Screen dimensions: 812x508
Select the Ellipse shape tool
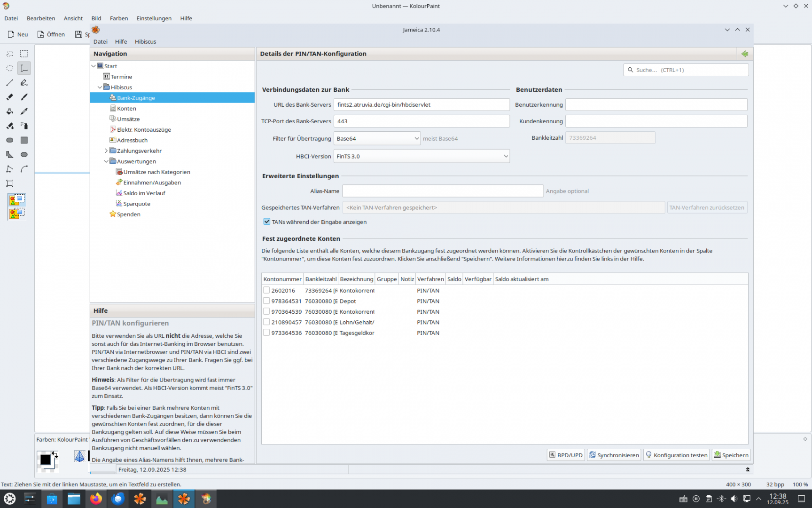[x=24, y=154]
